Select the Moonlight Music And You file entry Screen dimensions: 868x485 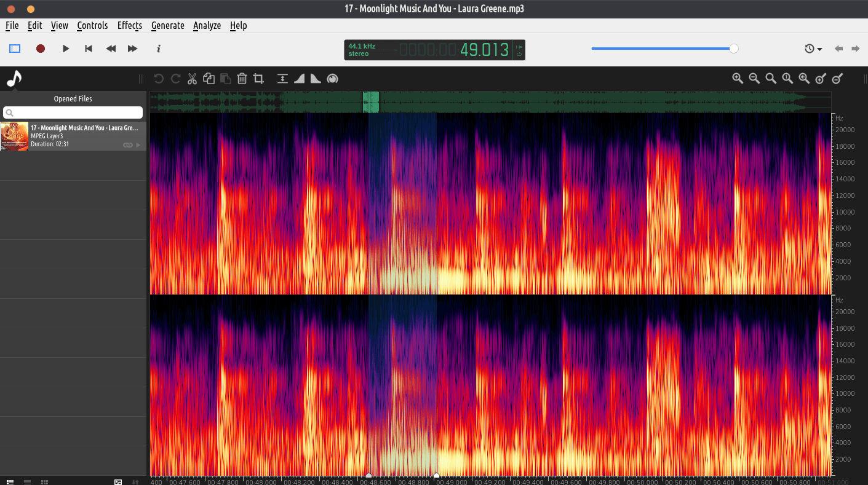click(73, 136)
